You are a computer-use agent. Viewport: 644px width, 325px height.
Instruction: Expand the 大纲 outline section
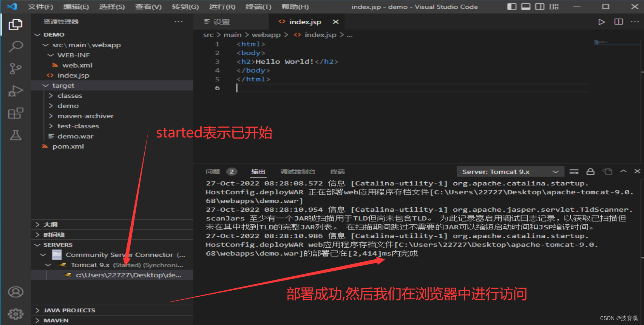click(112, 225)
